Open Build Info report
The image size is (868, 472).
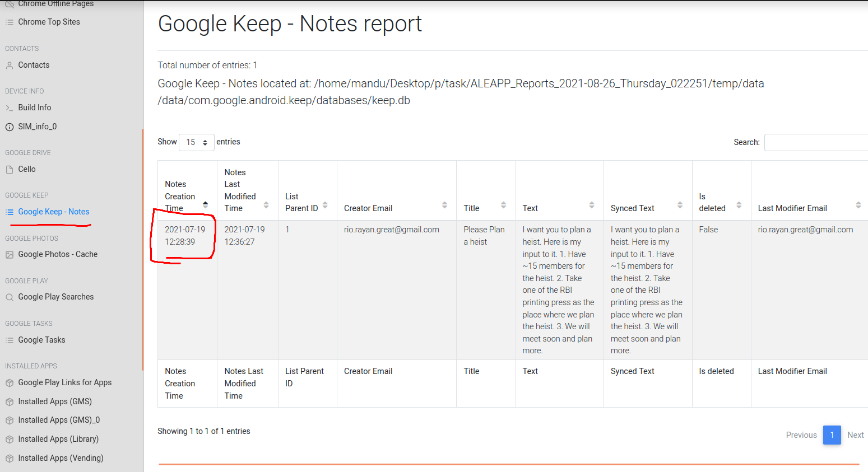click(x=35, y=108)
